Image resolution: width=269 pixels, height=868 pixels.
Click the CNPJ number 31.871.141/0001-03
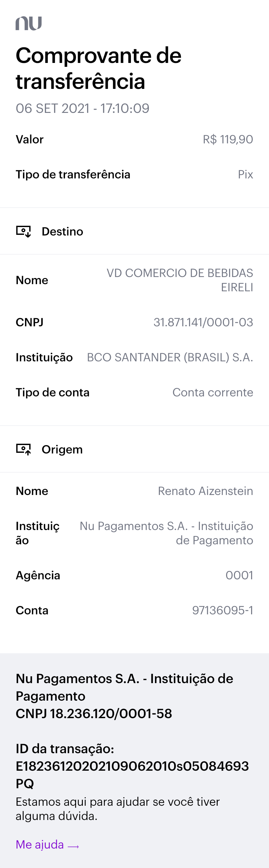click(x=203, y=322)
